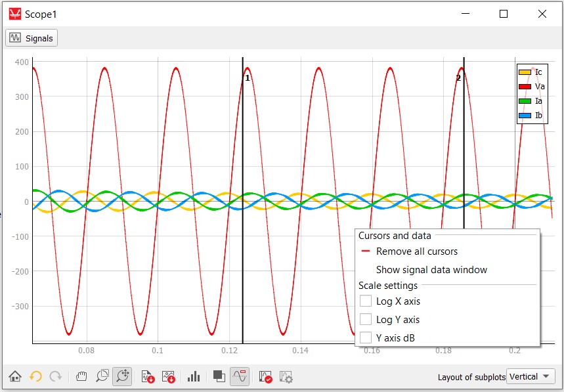This screenshot has width=564, height=392.
Task: Open the bar chart analysis tool
Action: pyautogui.click(x=194, y=377)
